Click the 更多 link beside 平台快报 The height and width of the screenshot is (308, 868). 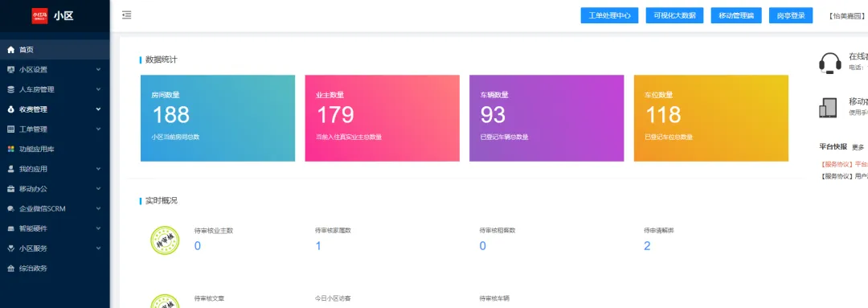[x=858, y=147]
